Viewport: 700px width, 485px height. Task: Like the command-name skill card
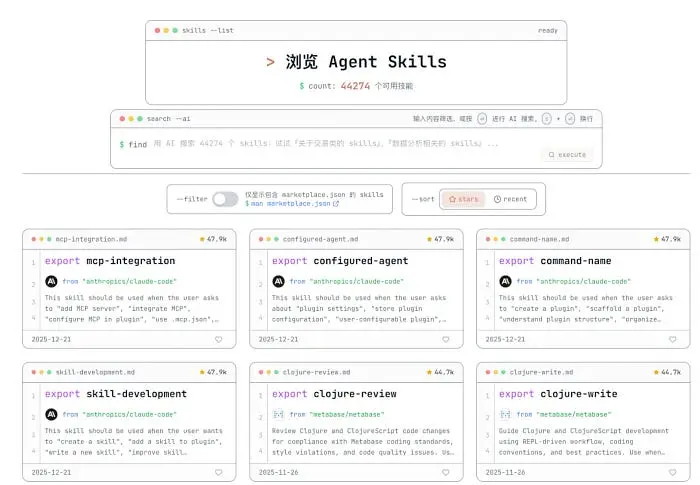click(x=673, y=339)
